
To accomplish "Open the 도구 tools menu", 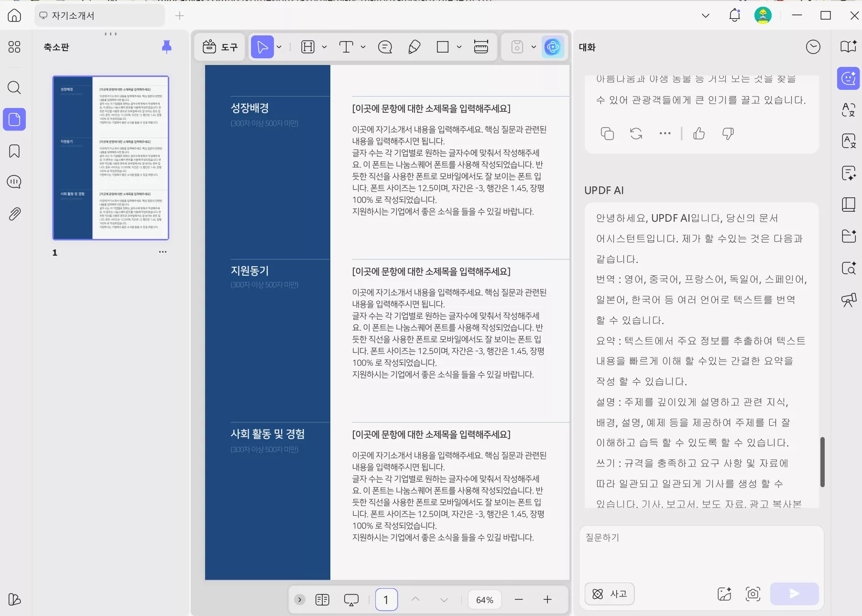I will (219, 47).
